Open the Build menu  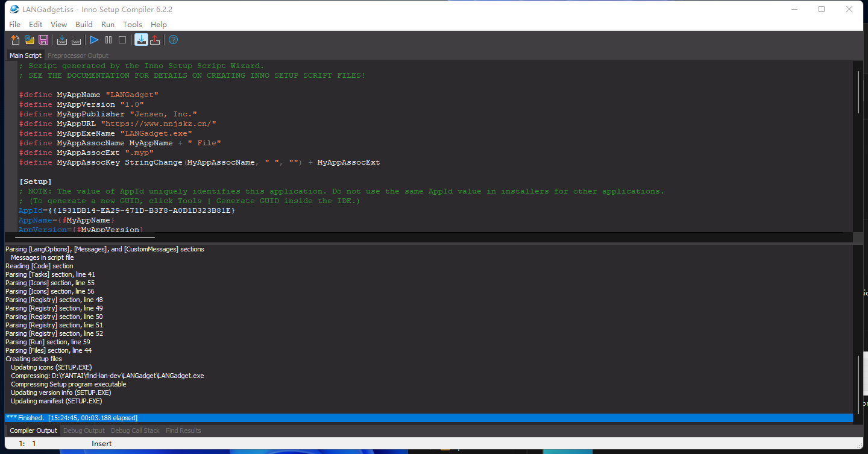(x=84, y=24)
